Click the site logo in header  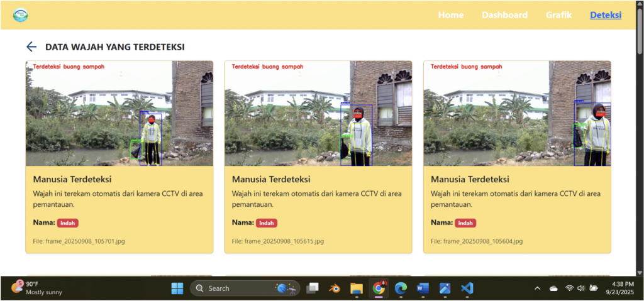click(x=21, y=14)
